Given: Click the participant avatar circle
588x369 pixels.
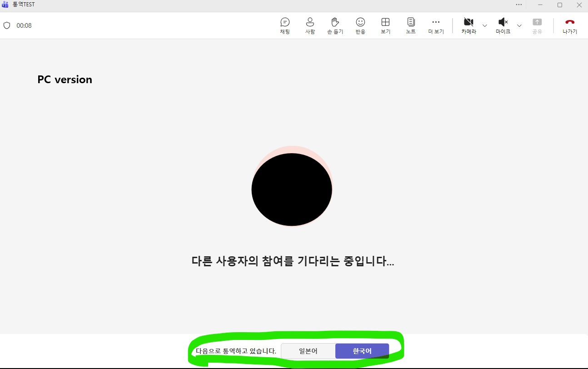Looking at the screenshot, I should (292, 187).
